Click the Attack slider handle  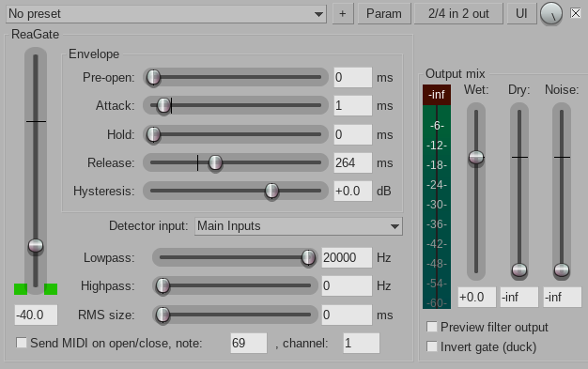click(x=163, y=105)
